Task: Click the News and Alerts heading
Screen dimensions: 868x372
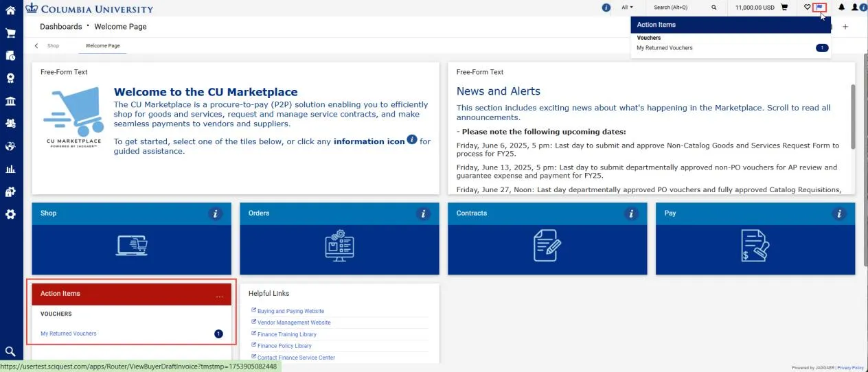Action: click(x=499, y=91)
